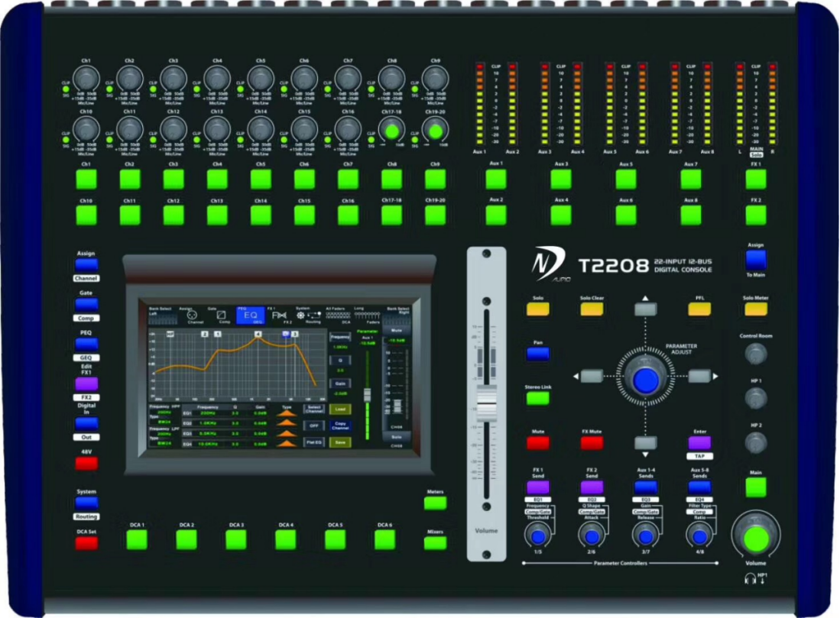Image resolution: width=840 pixels, height=618 pixels.
Task: Toggle the Aux 4 select button
Action: [x=561, y=215]
